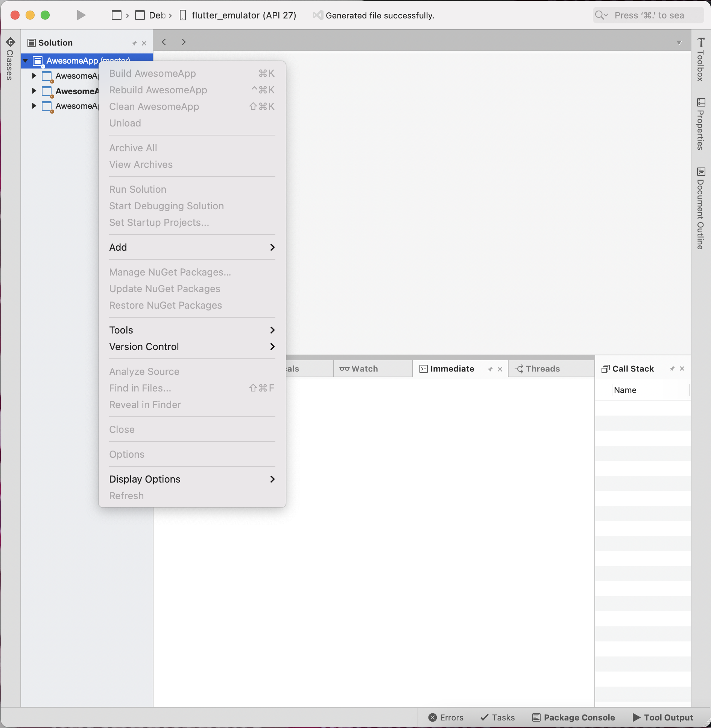Open the Properties pad

tap(700, 124)
